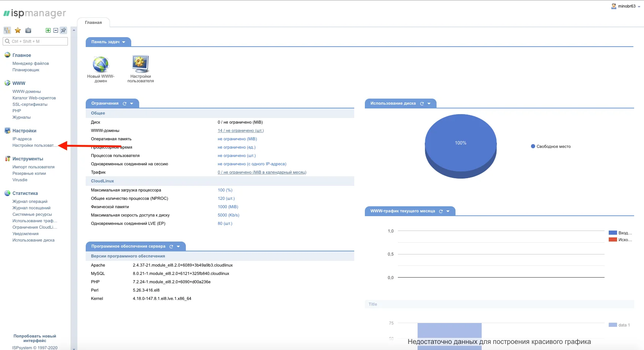Refresh the Ограничения panel
Image resolution: width=644 pixels, height=350 pixels.
(124, 104)
